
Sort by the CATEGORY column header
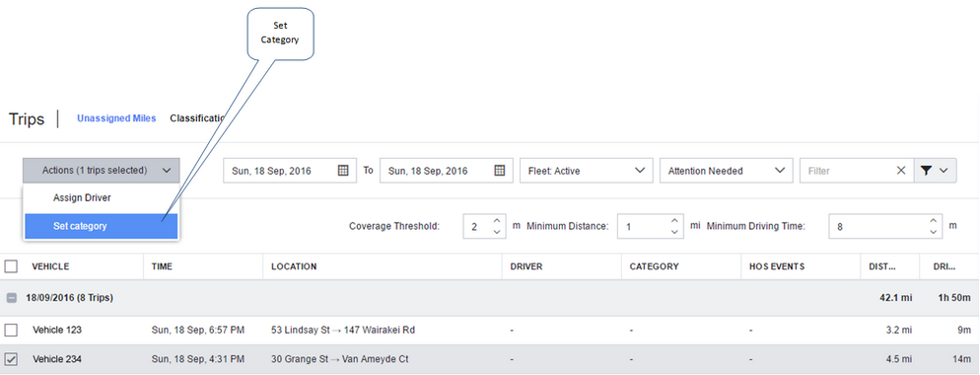(654, 266)
